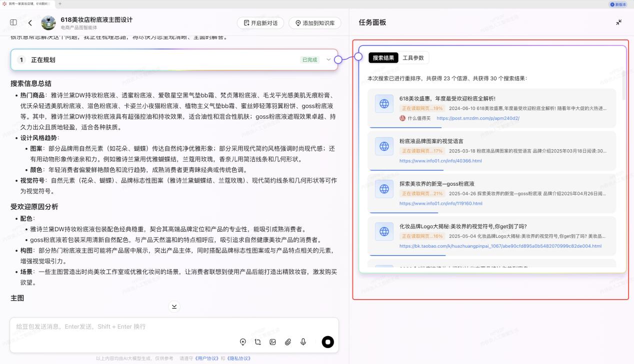Click the crop screenshot icon
Image resolution: width=634 pixels, height=364 pixels.
[257, 342]
